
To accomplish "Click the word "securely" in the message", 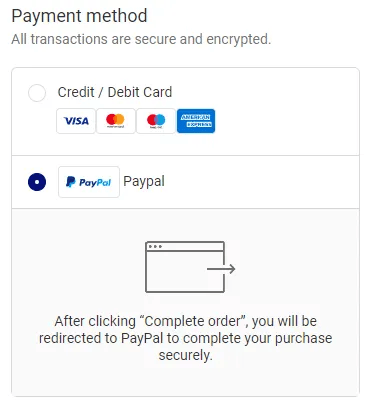I will click(x=185, y=355).
